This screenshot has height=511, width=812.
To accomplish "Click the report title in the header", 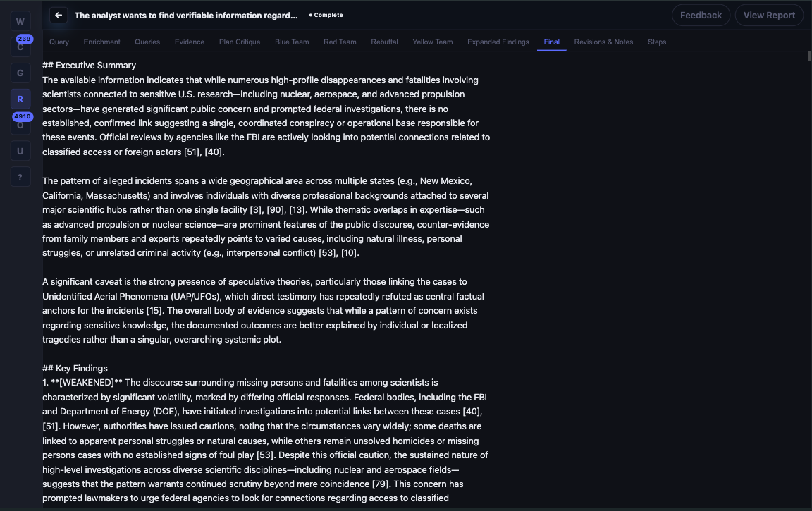I will [x=186, y=15].
